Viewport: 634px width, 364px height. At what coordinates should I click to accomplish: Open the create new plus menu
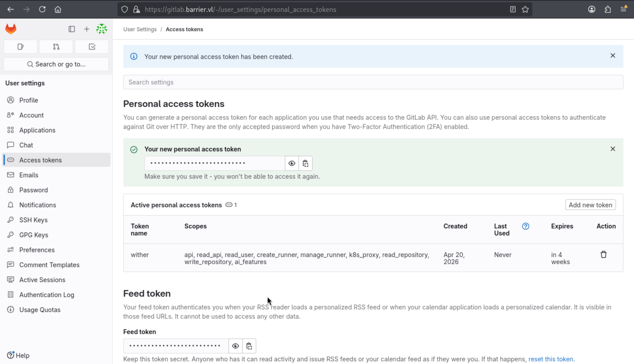pos(87,29)
